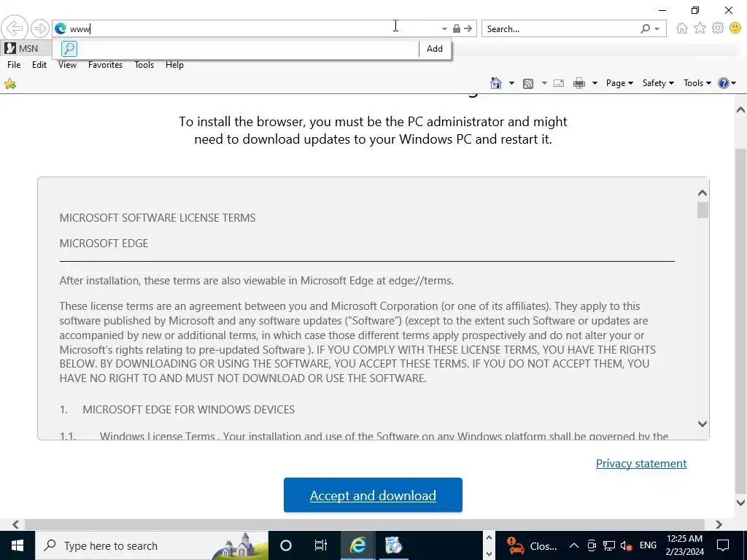This screenshot has width=747, height=560.
Task: Open the Help question mark dropdown
Action: (x=727, y=83)
